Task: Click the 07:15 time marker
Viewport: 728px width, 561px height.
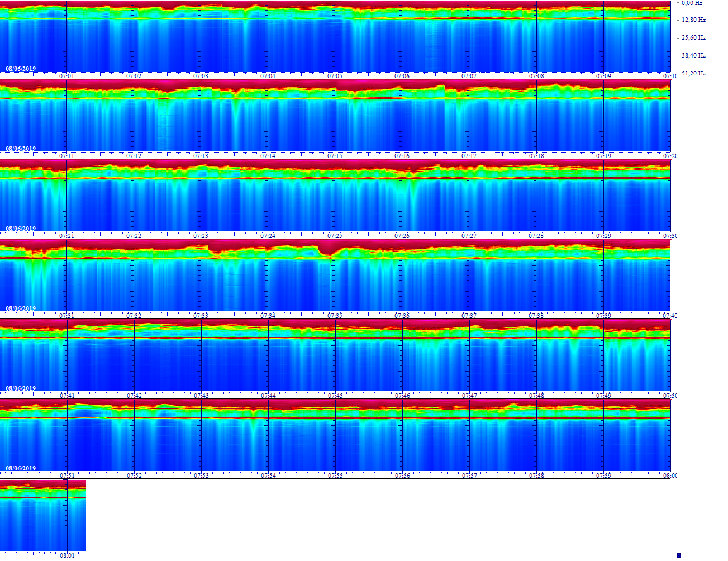Action: [335, 156]
